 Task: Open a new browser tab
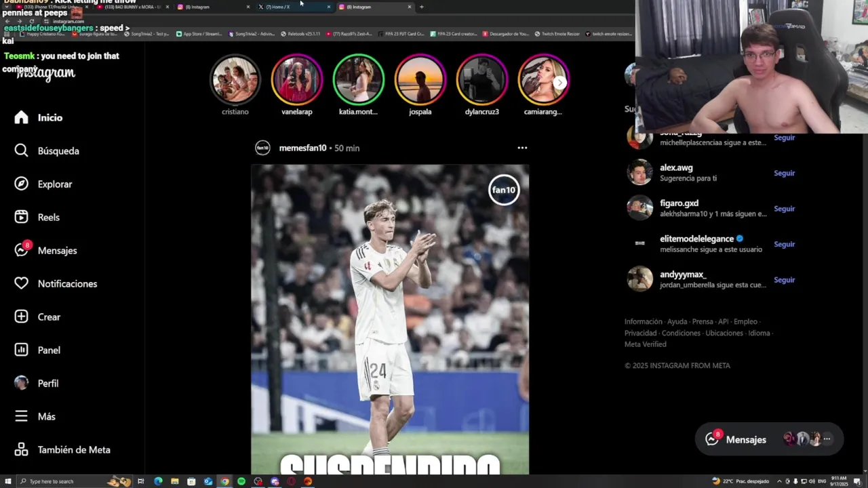click(x=421, y=7)
